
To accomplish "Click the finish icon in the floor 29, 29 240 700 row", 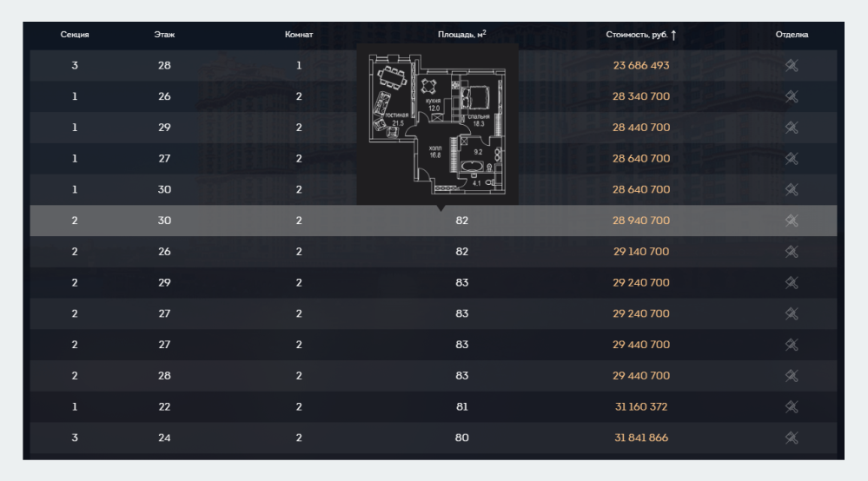I will pos(792,282).
